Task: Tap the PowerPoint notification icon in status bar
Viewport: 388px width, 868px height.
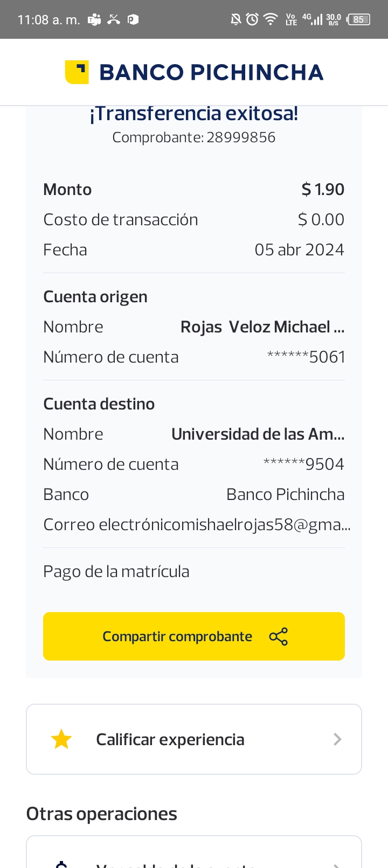Action: click(x=133, y=20)
